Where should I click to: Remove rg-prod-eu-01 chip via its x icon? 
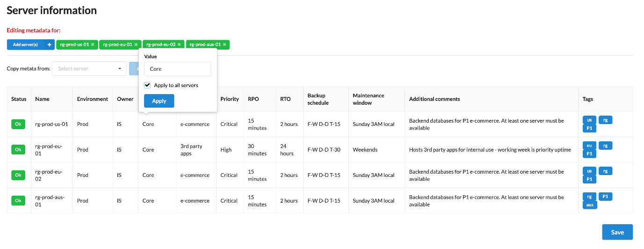(x=136, y=44)
